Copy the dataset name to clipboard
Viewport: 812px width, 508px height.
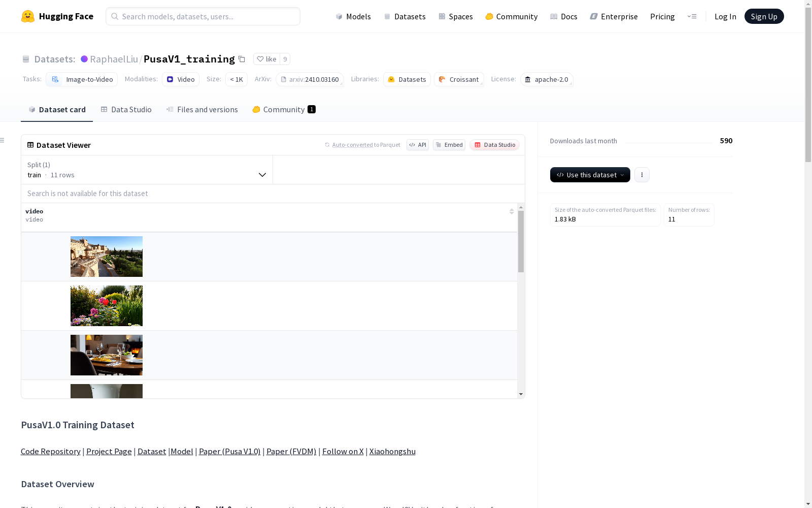click(x=242, y=59)
